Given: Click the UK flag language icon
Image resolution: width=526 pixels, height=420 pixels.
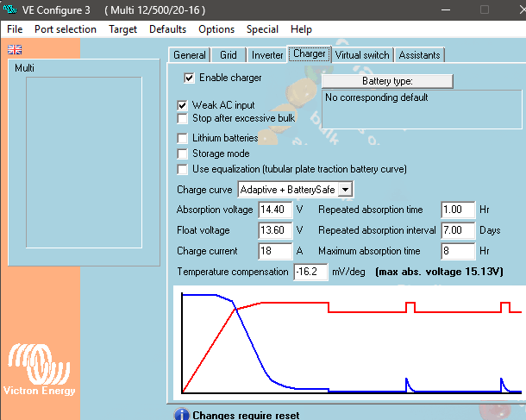Looking at the screenshot, I should coord(15,50).
